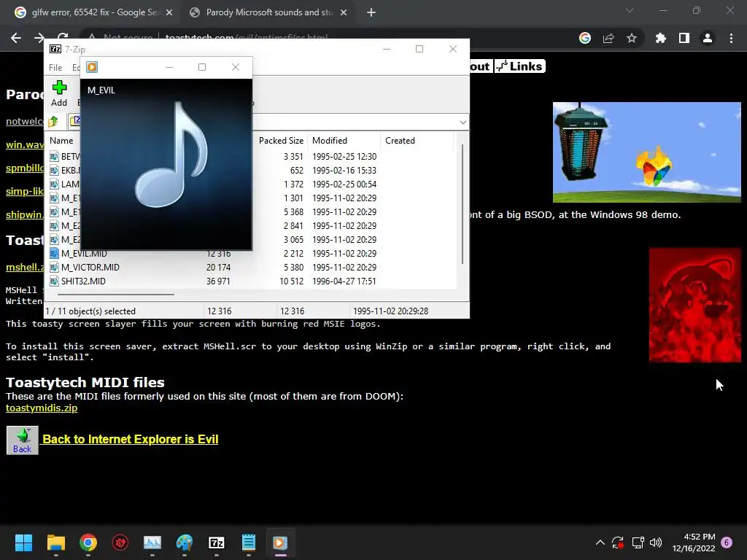This screenshot has height=560, width=747.
Task: Go forward in Chrome
Action: [x=39, y=38]
